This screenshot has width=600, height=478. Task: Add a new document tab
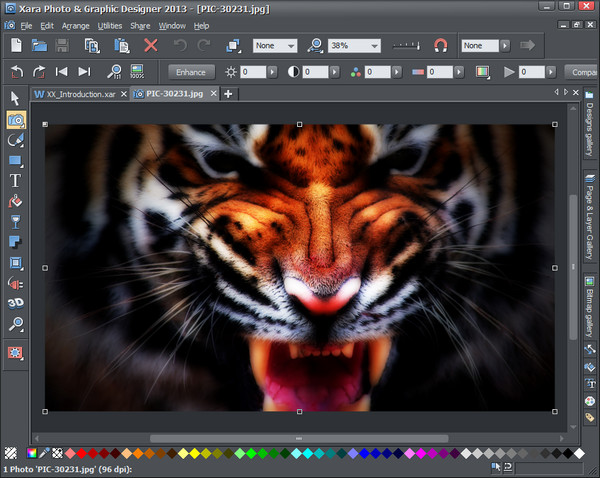tap(228, 94)
